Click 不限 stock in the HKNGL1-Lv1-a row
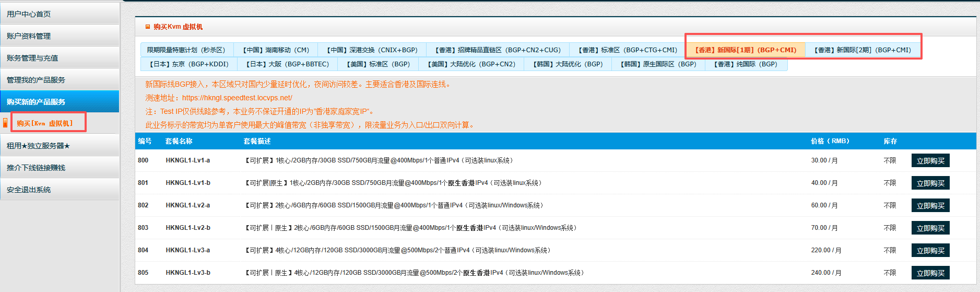This screenshot has width=980, height=292. click(890, 160)
